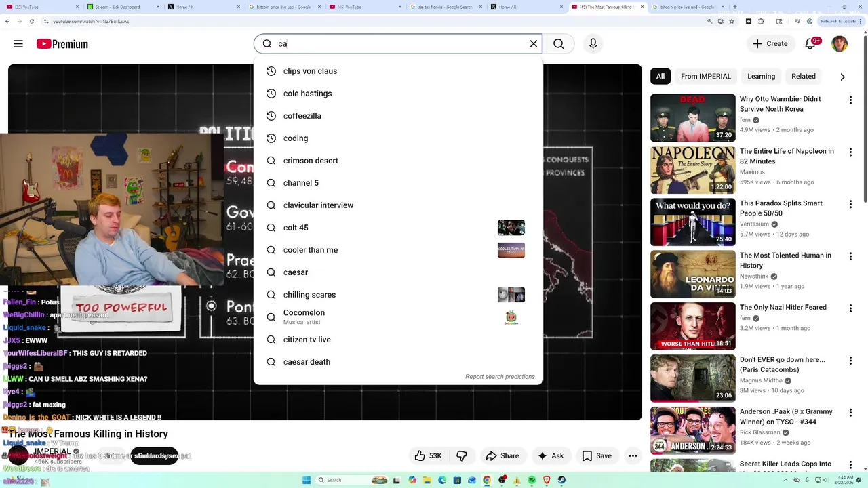
Task: Choose 'Cocomelon' musical artist suggestion
Action: pos(398,317)
